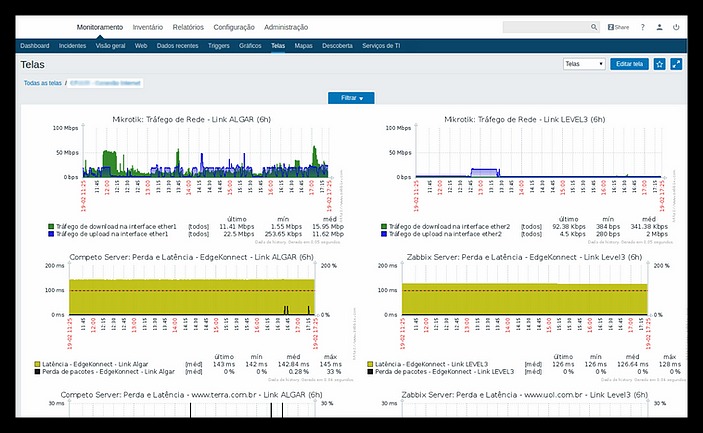Open the Inventário menu
The height and width of the screenshot is (433, 703).
coord(148,27)
